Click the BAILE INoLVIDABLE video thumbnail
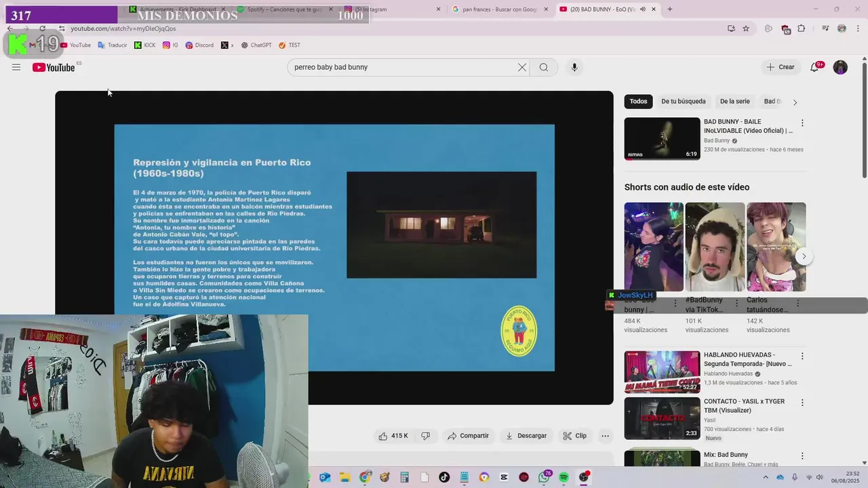 pyautogui.click(x=663, y=139)
